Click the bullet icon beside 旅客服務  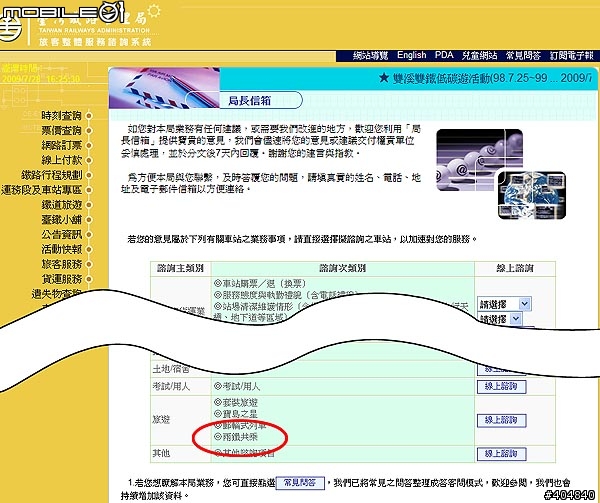click(x=89, y=264)
